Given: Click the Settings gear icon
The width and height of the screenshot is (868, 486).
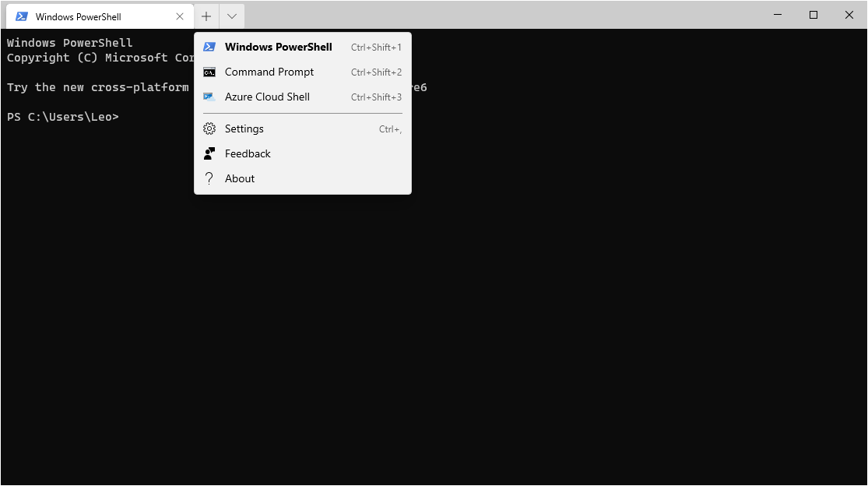Looking at the screenshot, I should [x=209, y=129].
